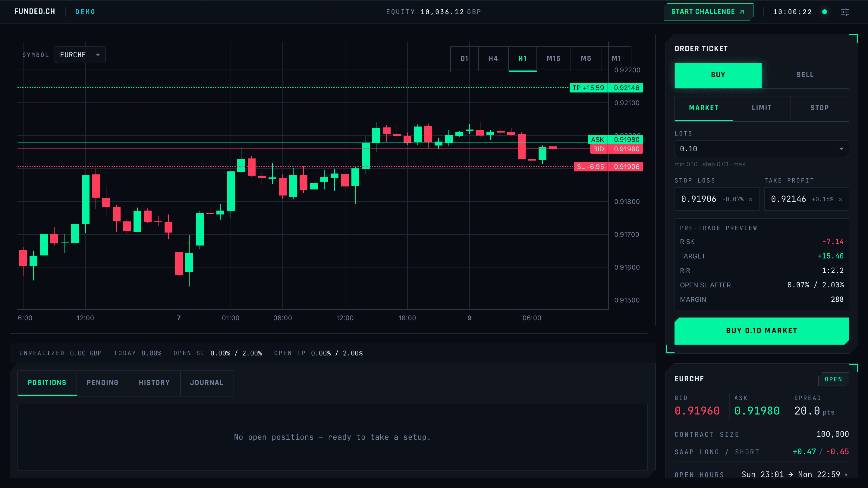Open the EURCHF symbol dropdown

80,55
